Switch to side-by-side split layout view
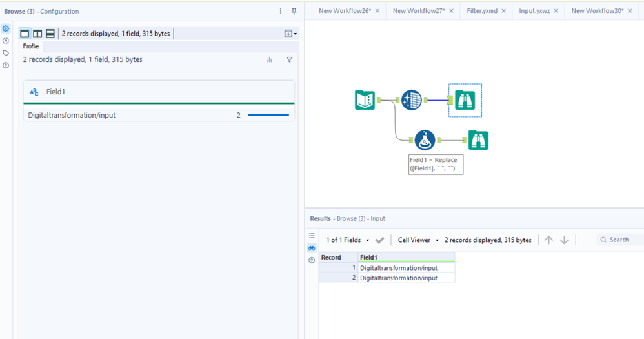The width and height of the screenshot is (644, 339). (x=37, y=34)
